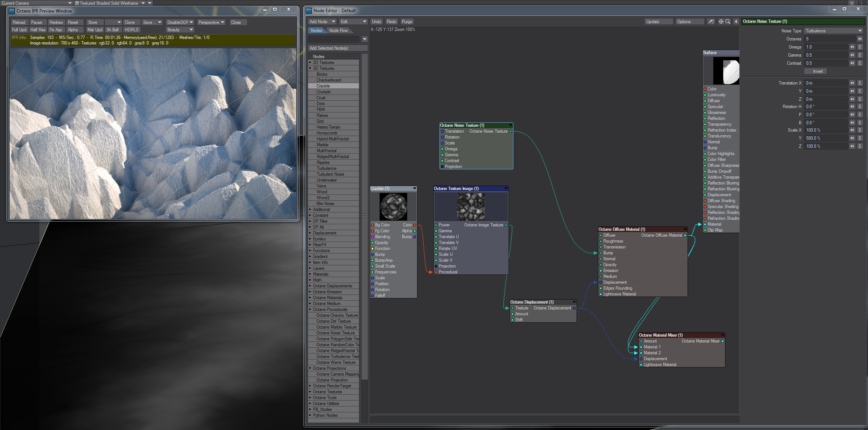Click the Scale Y value spinner arrows

(852, 138)
